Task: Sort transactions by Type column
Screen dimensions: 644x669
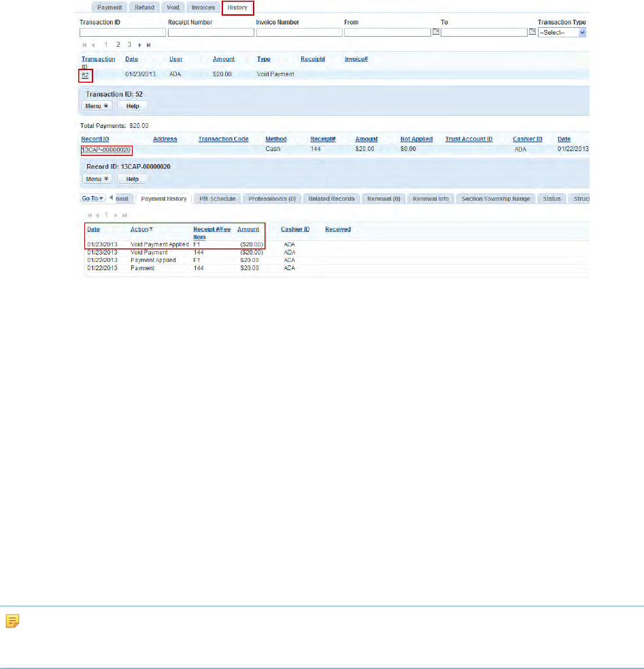Action: pos(263,59)
